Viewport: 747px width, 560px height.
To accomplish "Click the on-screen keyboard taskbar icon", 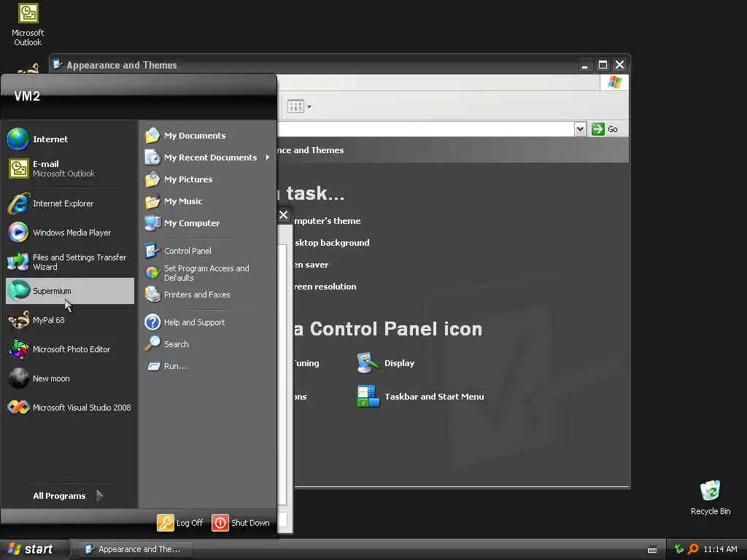I will click(652, 550).
